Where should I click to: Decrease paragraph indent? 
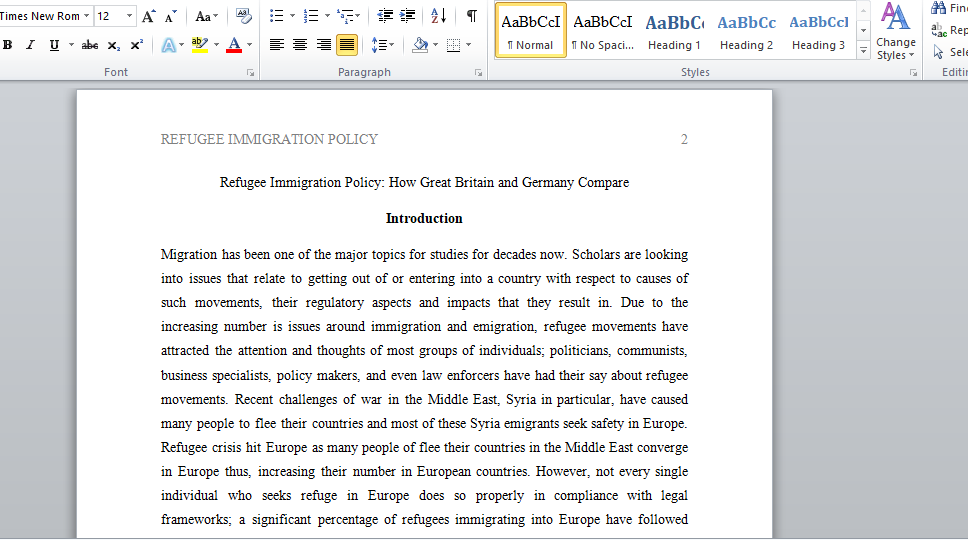click(x=385, y=16)
